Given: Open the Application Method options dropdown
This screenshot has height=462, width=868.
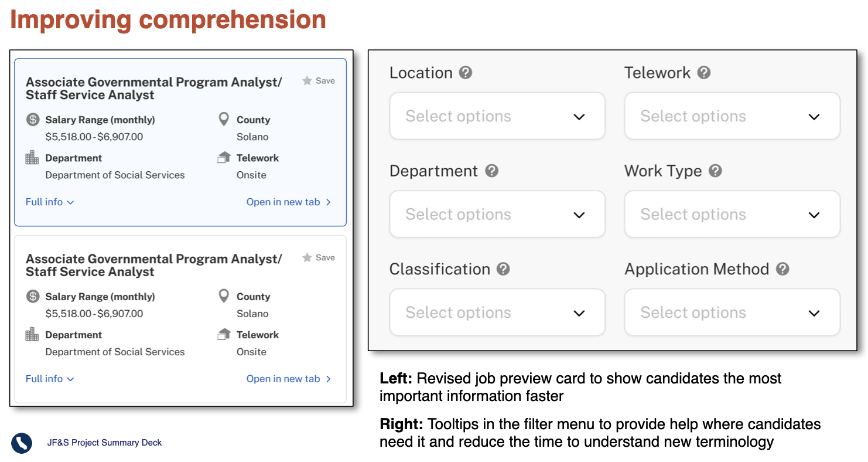Looking at the screenshot, I should pyautogui.click(x=732, y=312).
